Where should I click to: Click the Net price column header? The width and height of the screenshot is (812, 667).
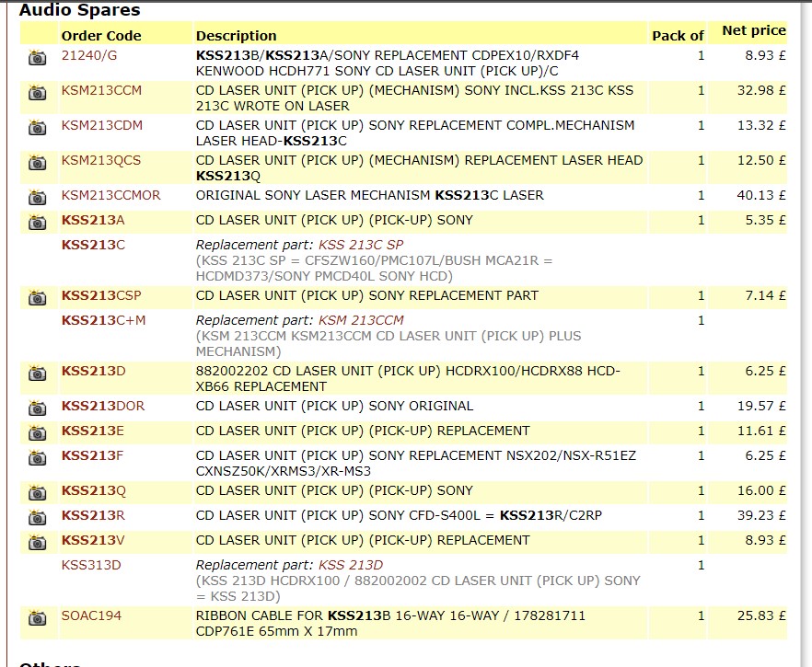(x=754, y=30)
